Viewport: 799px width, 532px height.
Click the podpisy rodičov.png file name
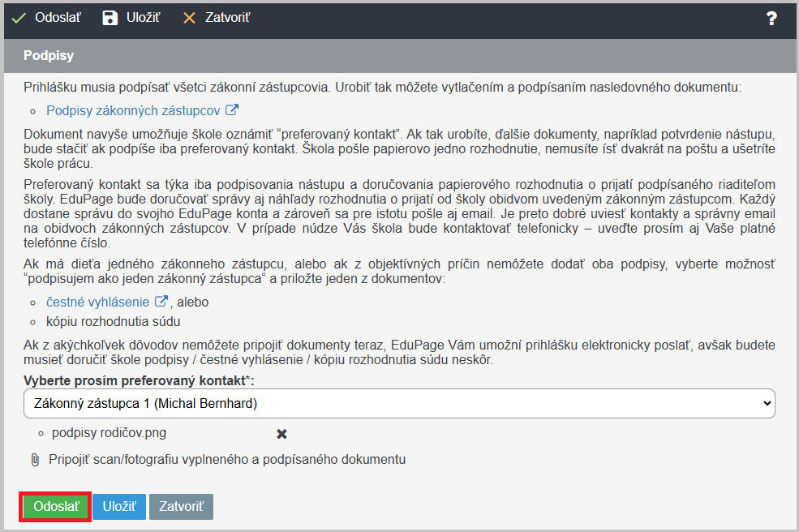(x=109, y=433)
